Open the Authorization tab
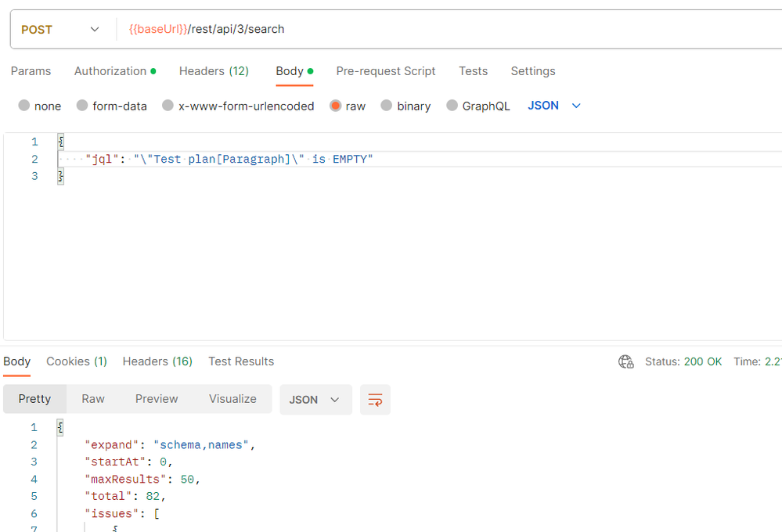782x532 pixels. (x=115, y=71)
